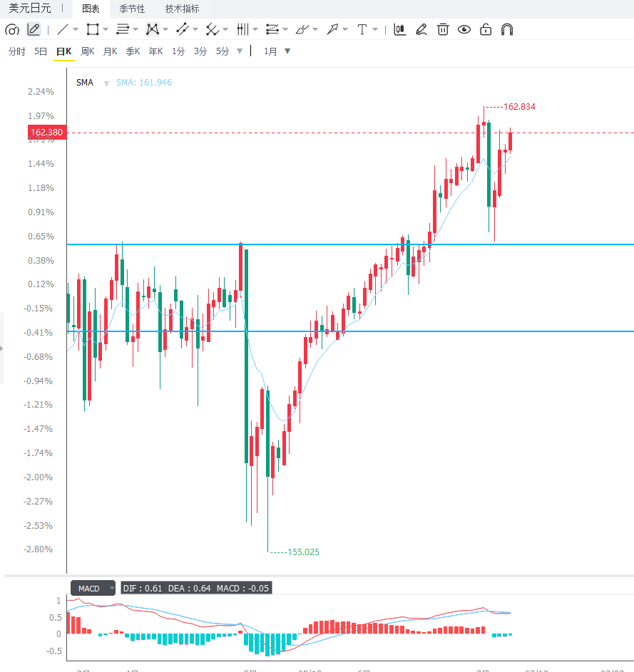Image resolution: width=634 pixels, height=672 pixels.
Task: Expand the 1月 range dropdown
Action: point(287,51)
